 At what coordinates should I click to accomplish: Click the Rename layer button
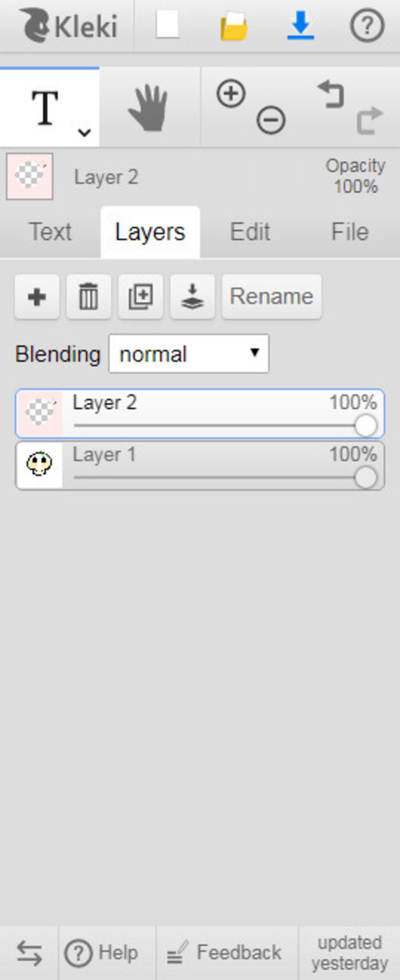[x=271, y=297]
